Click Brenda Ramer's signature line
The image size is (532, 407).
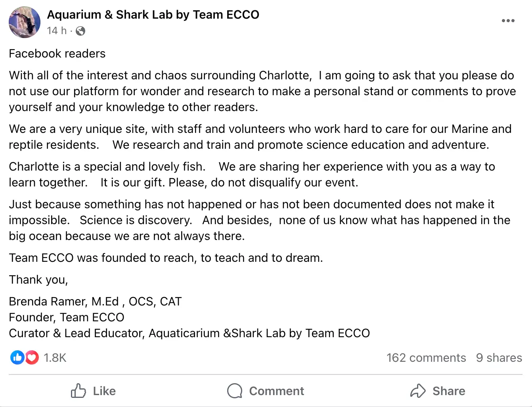tap(95, 301)
